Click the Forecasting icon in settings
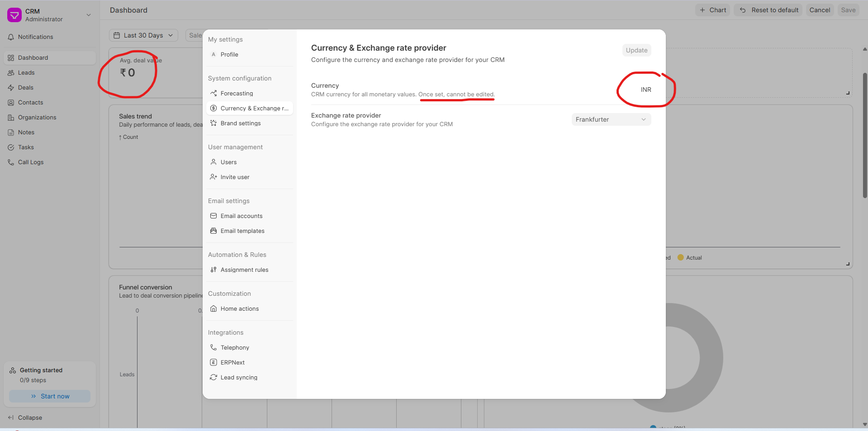 pyautogui.click(x=213, y=93)
